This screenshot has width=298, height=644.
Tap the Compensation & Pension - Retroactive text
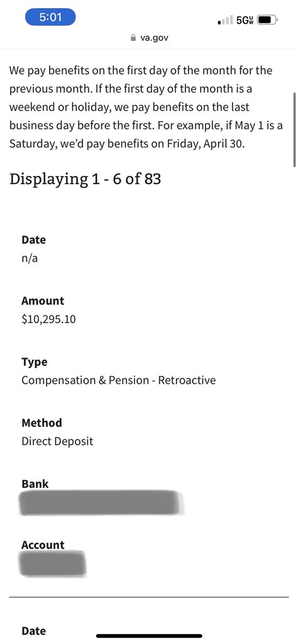[118, 380]
